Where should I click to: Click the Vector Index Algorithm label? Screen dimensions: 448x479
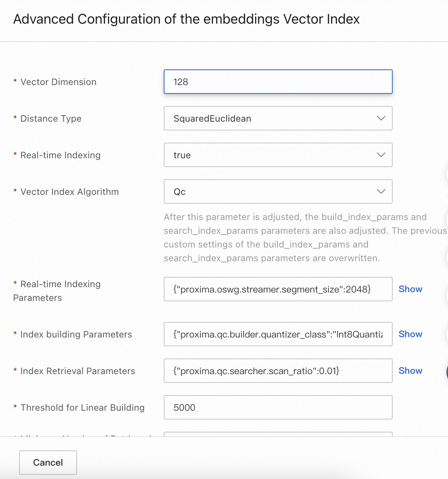[x=69, y=192]
